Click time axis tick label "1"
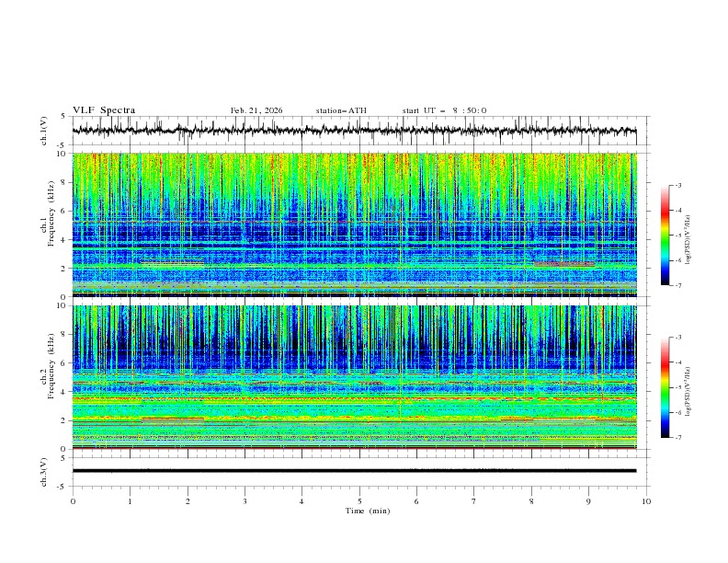This screenshot has height=563, width=728. click(x=130, y=501)
